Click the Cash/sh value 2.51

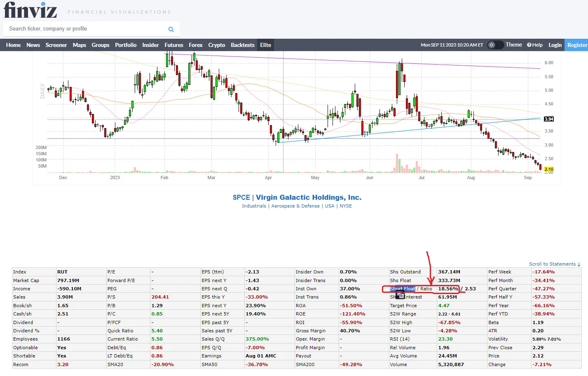tap(63, 314)
